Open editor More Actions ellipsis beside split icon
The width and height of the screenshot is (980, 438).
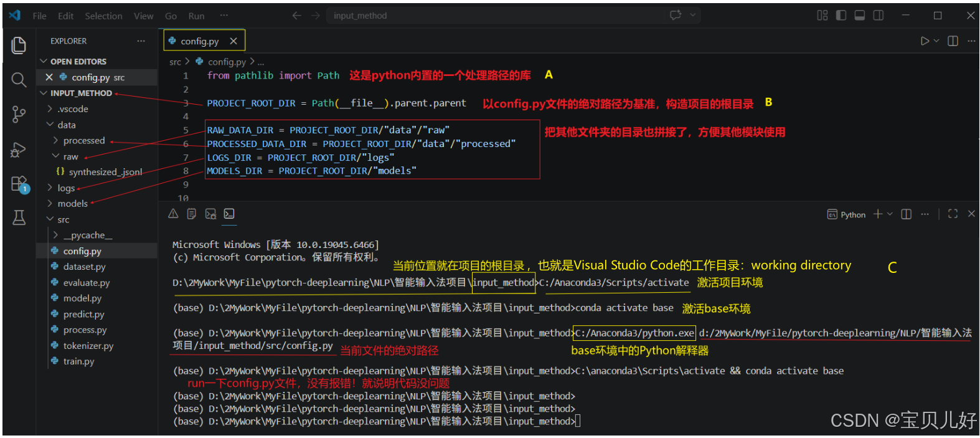point(971,41)
